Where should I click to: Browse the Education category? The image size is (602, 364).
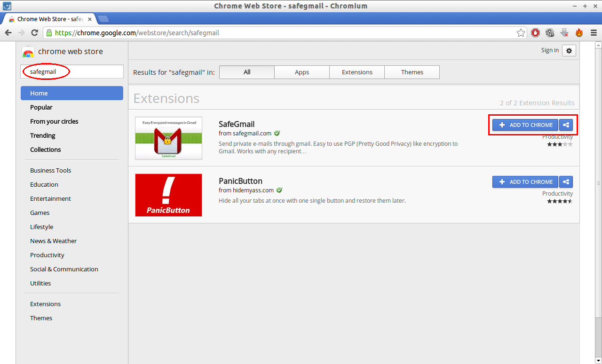44,184
